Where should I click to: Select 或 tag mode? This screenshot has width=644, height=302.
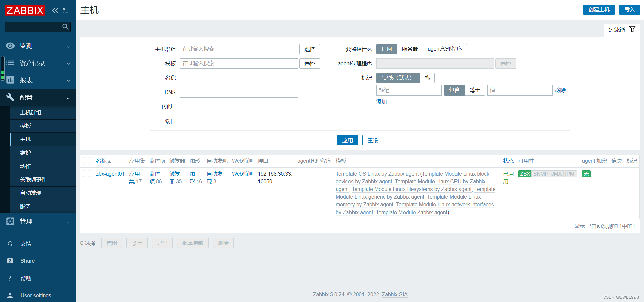coord(427,78)
